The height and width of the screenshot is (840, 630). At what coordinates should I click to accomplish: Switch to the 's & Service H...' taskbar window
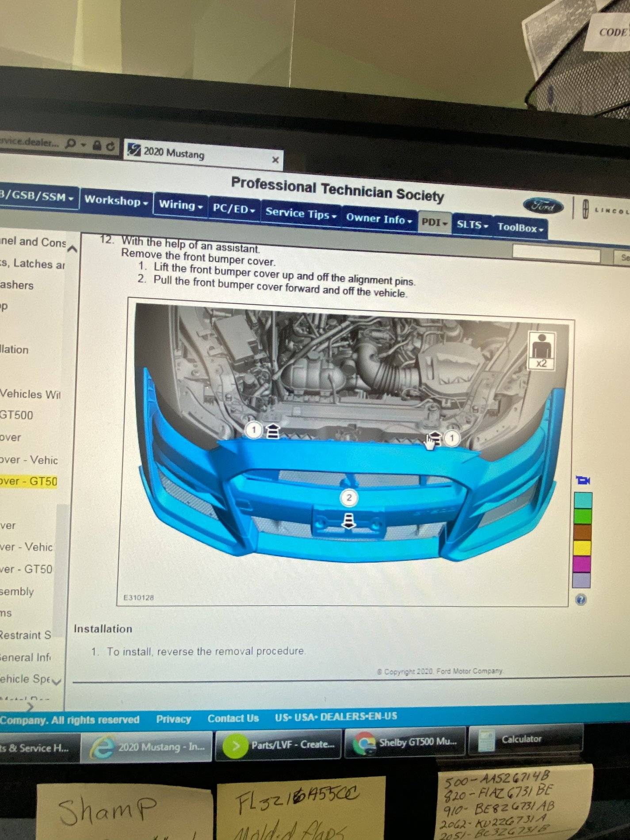click(x=39, y=748)
